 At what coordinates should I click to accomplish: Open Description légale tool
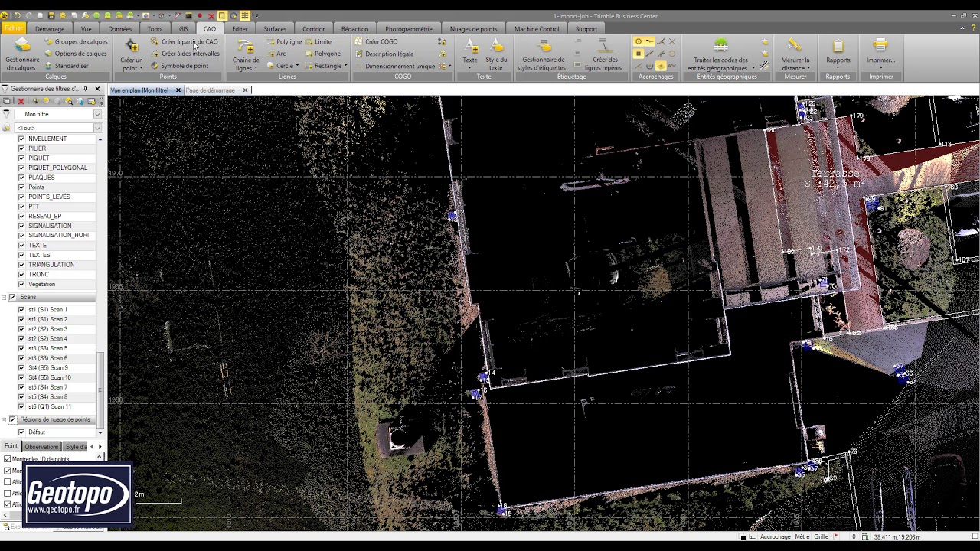384,54
